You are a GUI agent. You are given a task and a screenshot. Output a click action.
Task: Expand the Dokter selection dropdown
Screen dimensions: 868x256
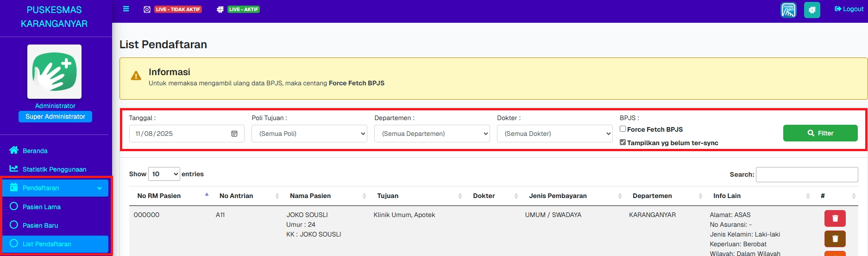[554, 134]
